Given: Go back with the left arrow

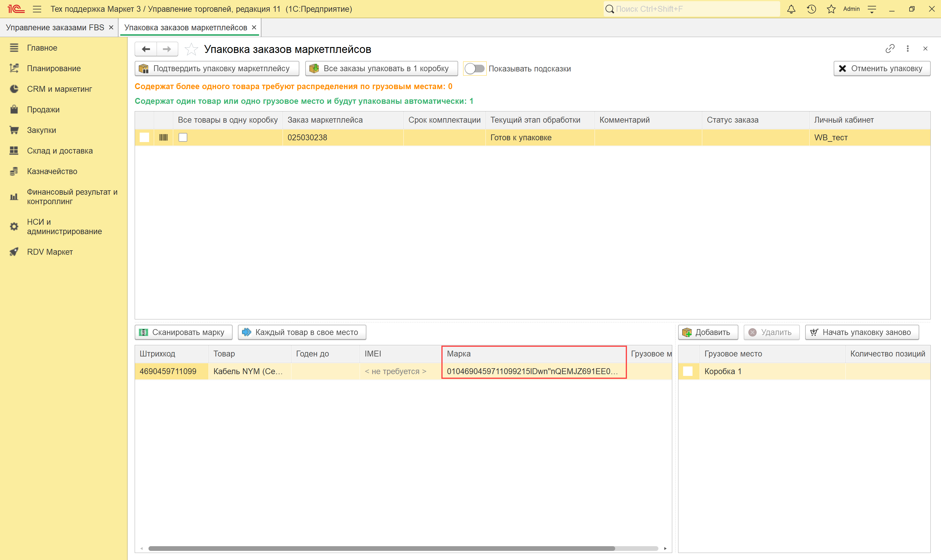Looking at the screenshot, I should click(146, 49).
